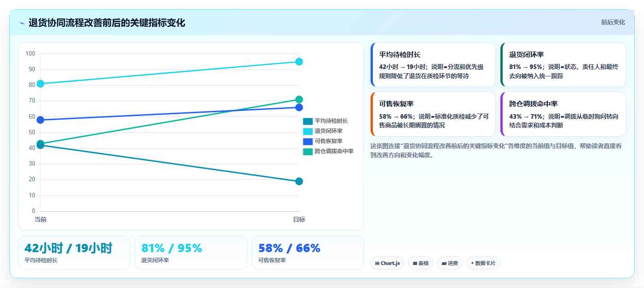Click the 100 y-axis tick label

point(30,54)
